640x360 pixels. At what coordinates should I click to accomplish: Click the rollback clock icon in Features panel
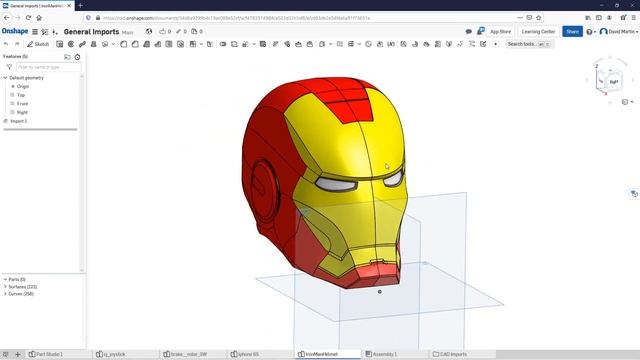(77, 57)
